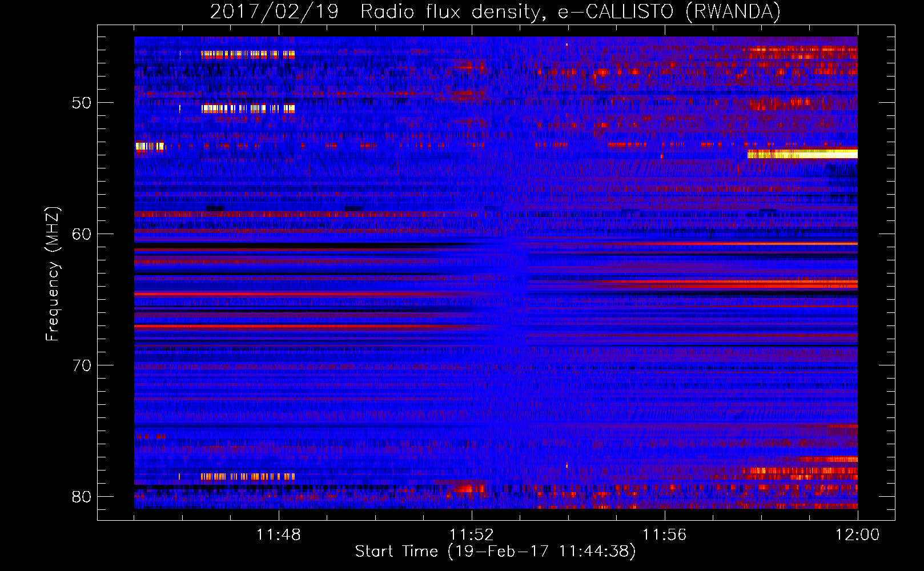The image size is (924, 571).
Task: Click the 80 MHz frequency tick label
Action: (x=82, y=497)
